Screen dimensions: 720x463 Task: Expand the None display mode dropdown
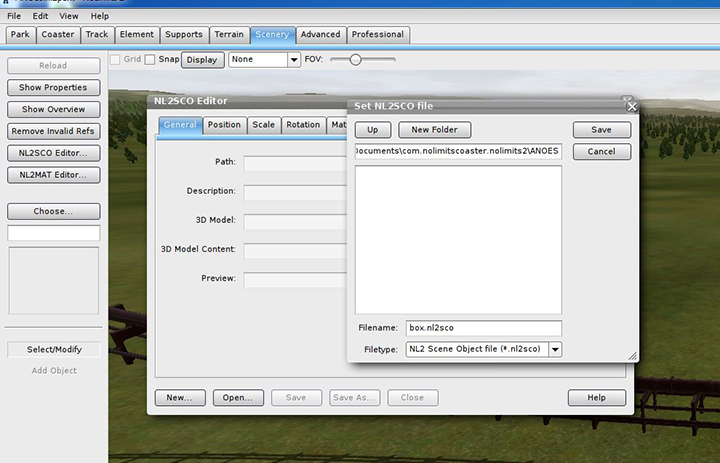[293, 60]
